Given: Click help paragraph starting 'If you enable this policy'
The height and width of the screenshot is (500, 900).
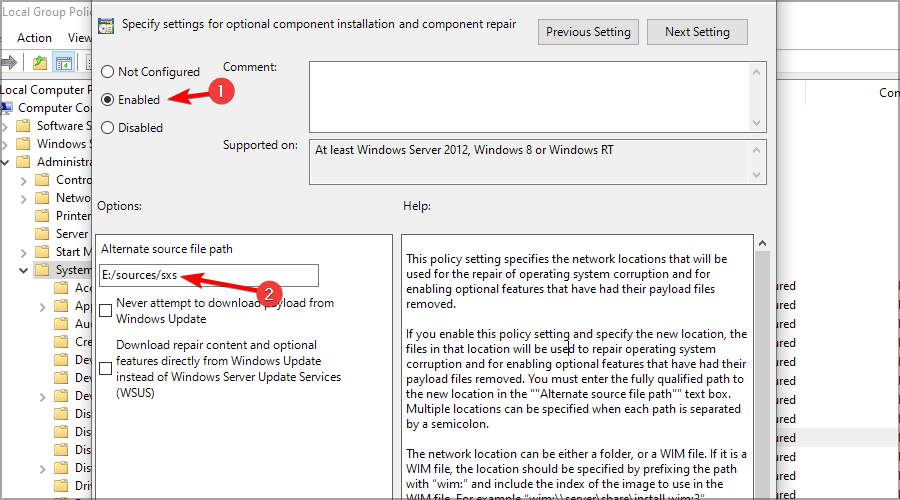Looking at the screenshot, I should pyautogui.click(x=577, y=379).
